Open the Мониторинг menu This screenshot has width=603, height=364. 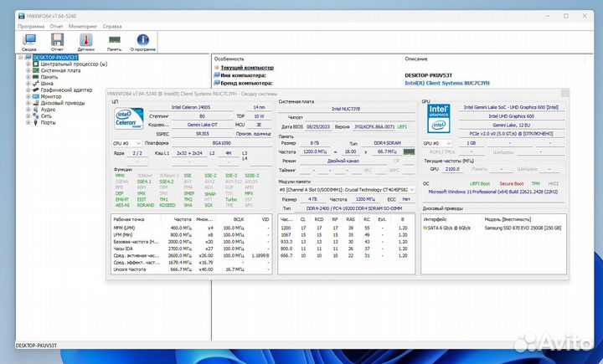(x=83, y=27)
